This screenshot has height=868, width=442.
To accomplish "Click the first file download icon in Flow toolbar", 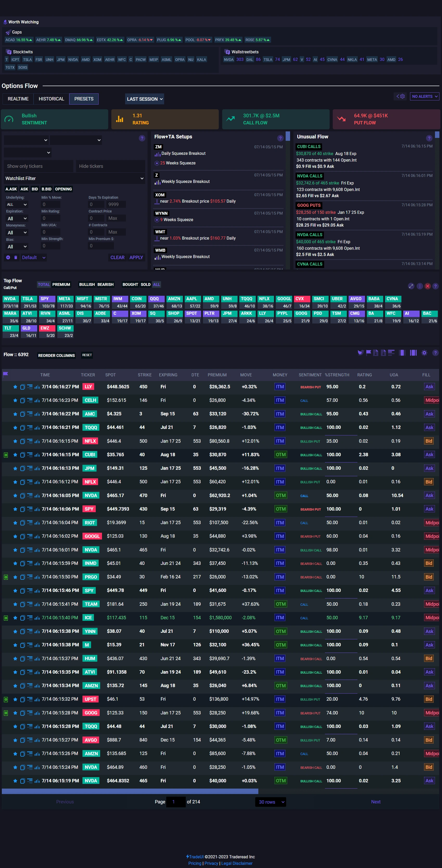I will click(376, 353).
